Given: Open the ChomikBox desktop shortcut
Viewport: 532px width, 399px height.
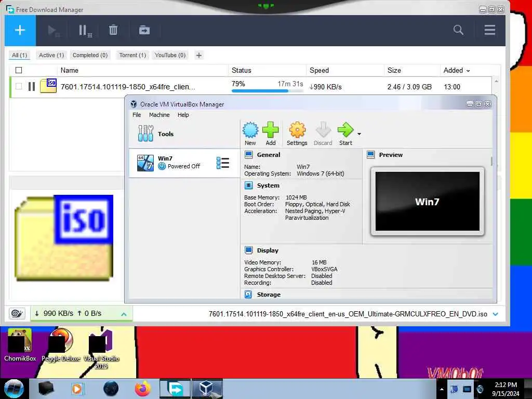Looking at the screenshot, I should coord(20,345).
